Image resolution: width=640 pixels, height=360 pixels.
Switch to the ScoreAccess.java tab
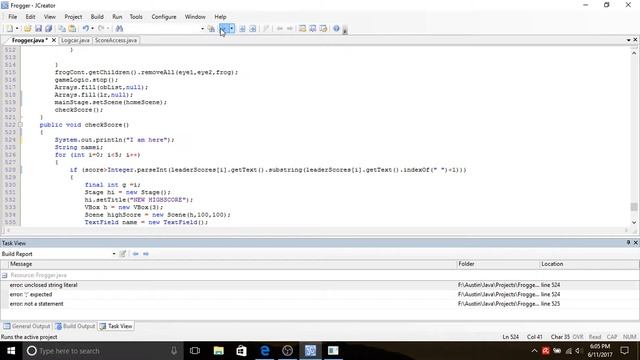116,40
